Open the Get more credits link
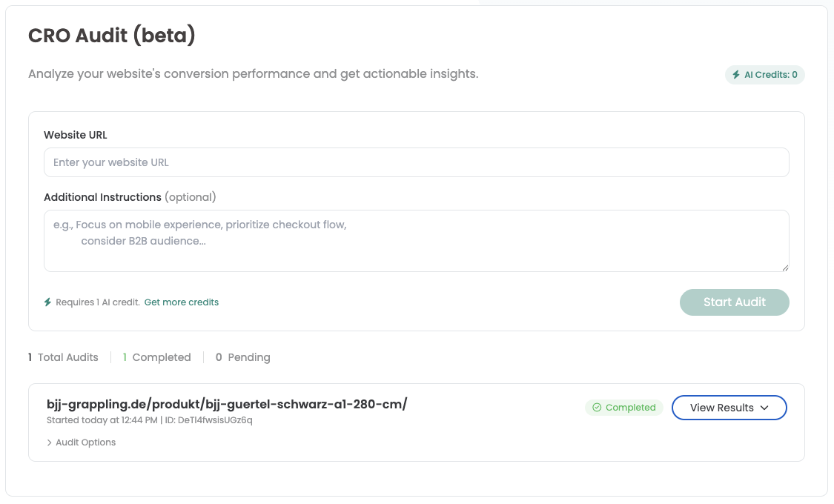The image size is (834, 504). point(182,302)
